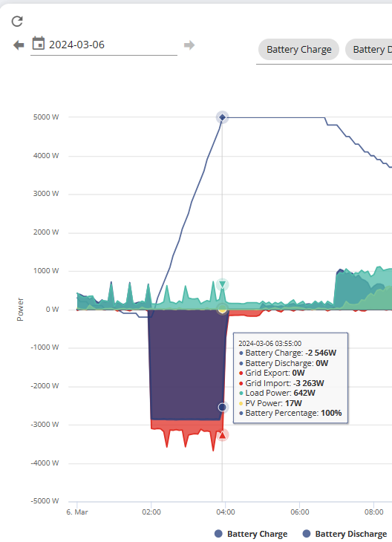Click the date field showing 2024-03-06
Screen dimensions: 392x542
coord(104,45)
